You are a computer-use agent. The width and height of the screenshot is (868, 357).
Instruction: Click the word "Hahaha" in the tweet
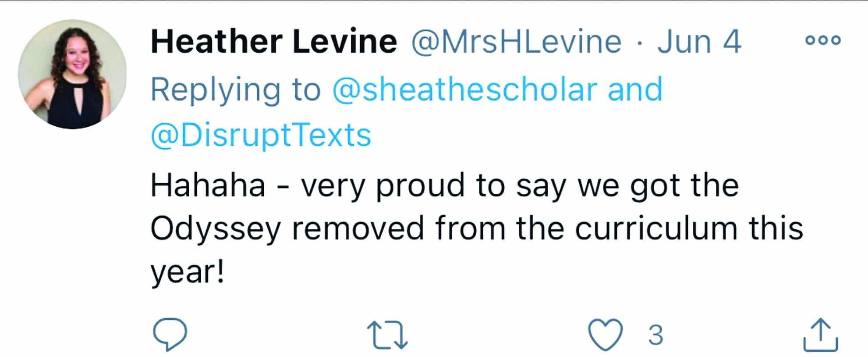208,185
